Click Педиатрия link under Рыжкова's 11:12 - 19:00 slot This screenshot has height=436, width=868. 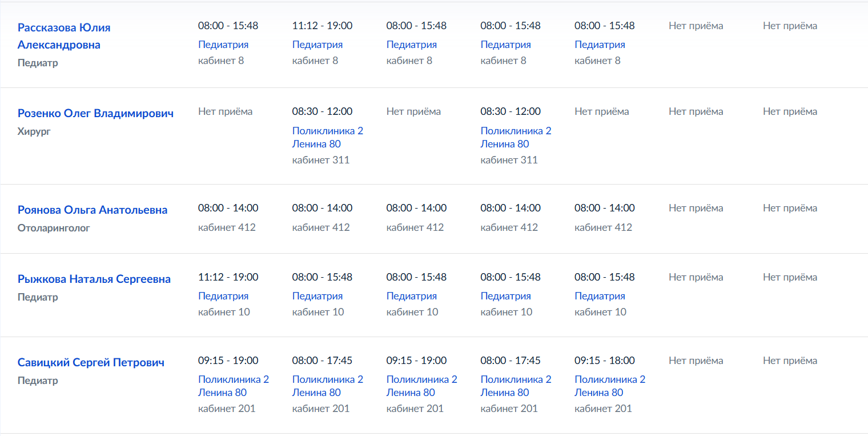click(223, 296)
